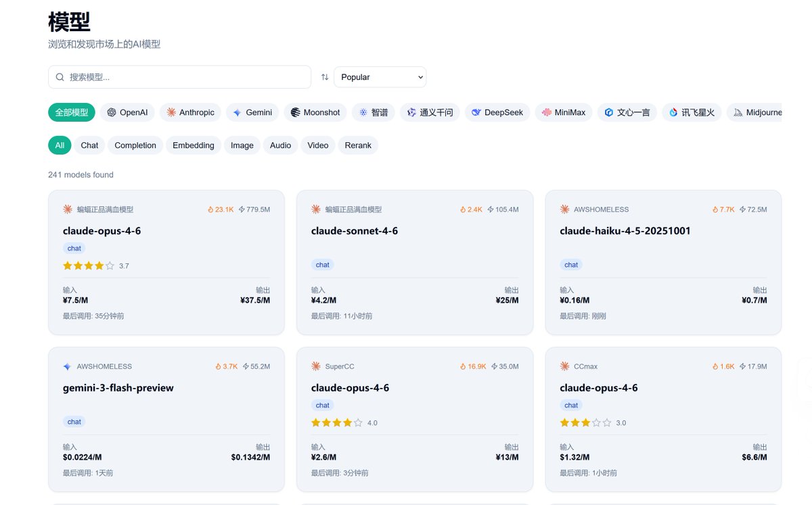Select the Image type filter
The width and height of the screenshot is (812, 505).
point(242,146)
